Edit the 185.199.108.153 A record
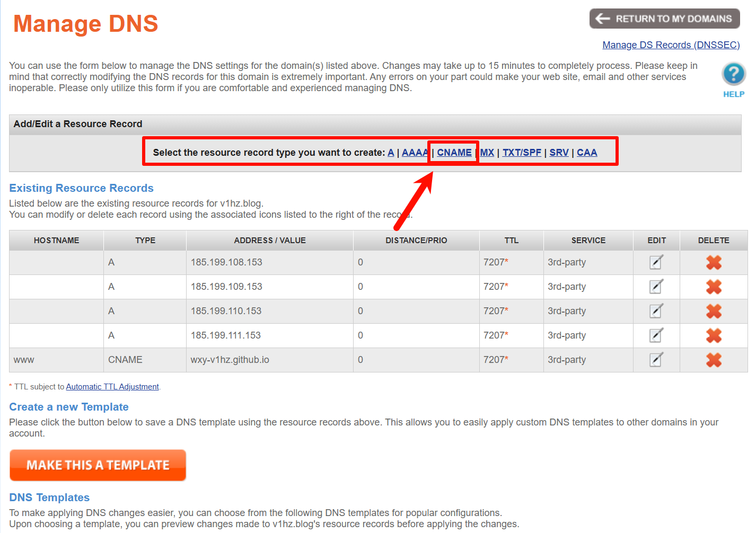756x533 pixels. coord(656,262)
